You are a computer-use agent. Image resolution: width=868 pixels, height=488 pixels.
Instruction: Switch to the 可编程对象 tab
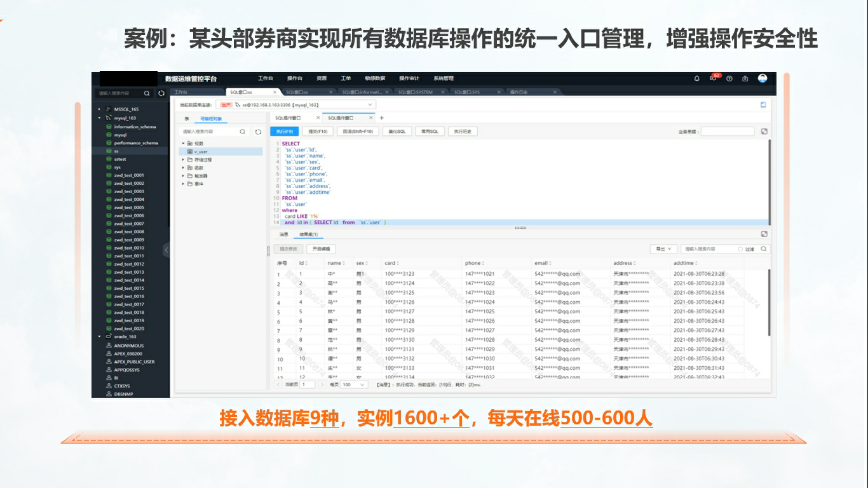point(211,118)
